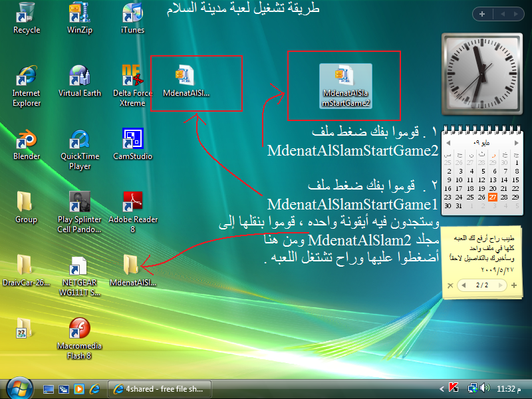This screenshot has width=532, height=399.
Task: Click the taskbar clock 11:32
Action: pyautogui.click(x=509, y=389)
